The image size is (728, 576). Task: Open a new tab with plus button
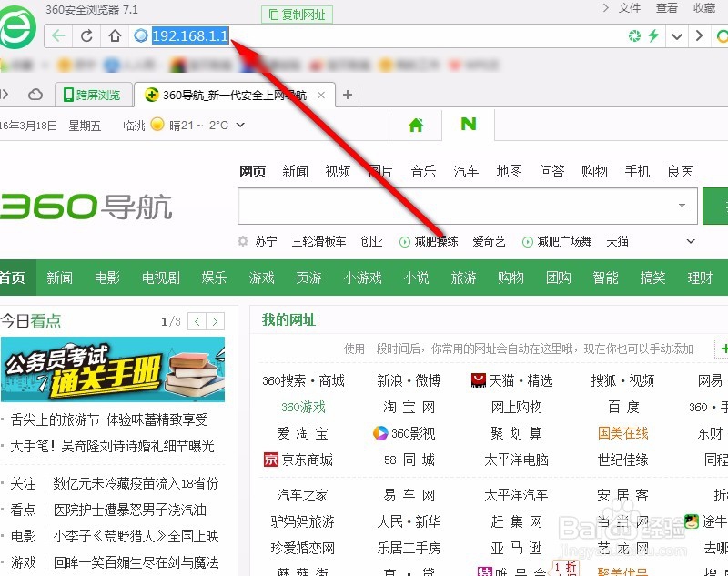coord(348,95)
